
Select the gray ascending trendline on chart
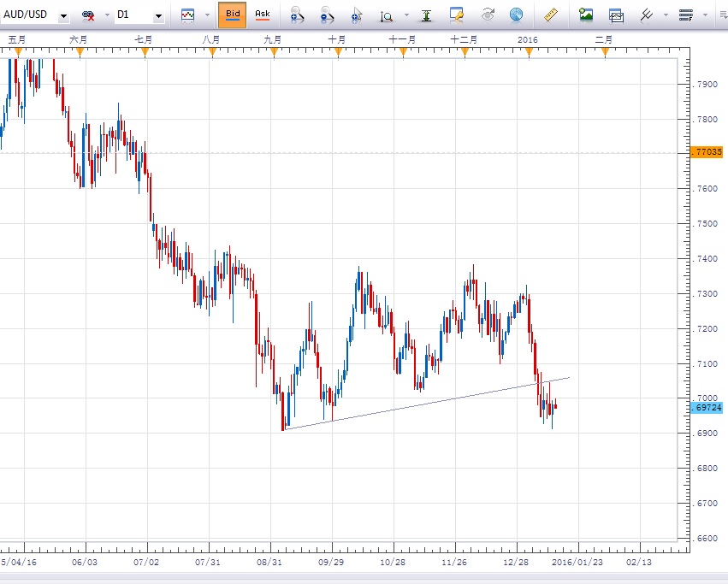pyautogui.click(x=427, y=404)
